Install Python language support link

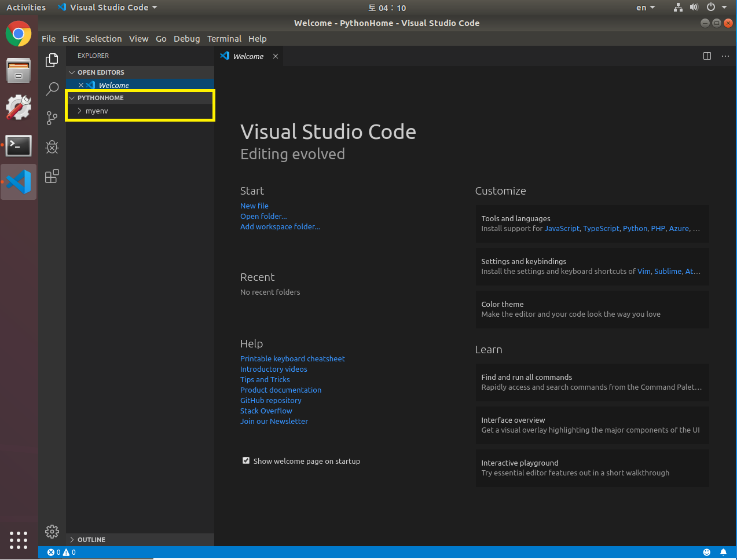pyautogui.click(x=635, y=229)
